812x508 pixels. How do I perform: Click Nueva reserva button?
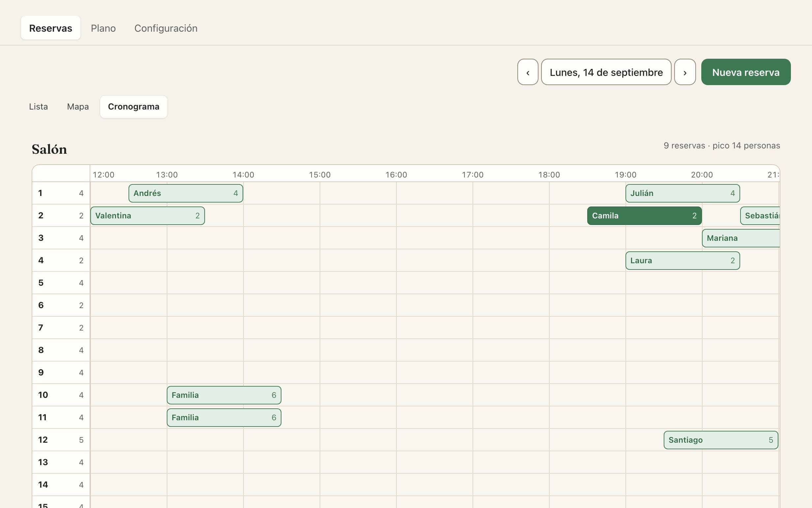point(745,72)
